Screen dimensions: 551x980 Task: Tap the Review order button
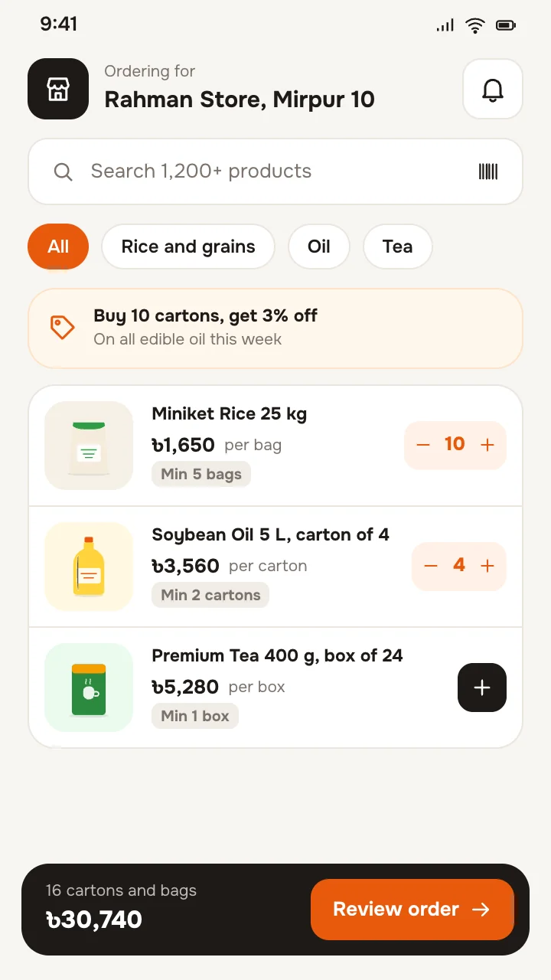point(412,910)
